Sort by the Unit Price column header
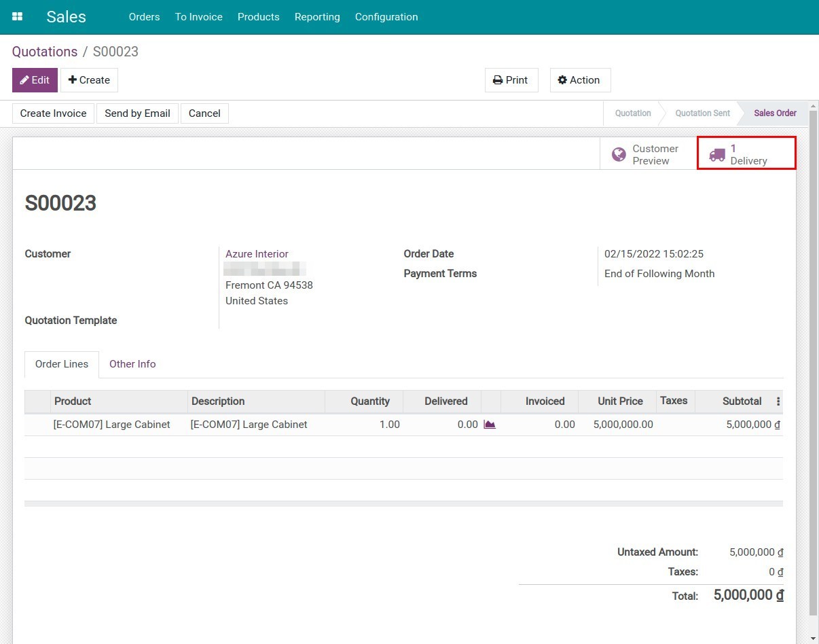The image size is (819, 644). [x=617, y=401]
